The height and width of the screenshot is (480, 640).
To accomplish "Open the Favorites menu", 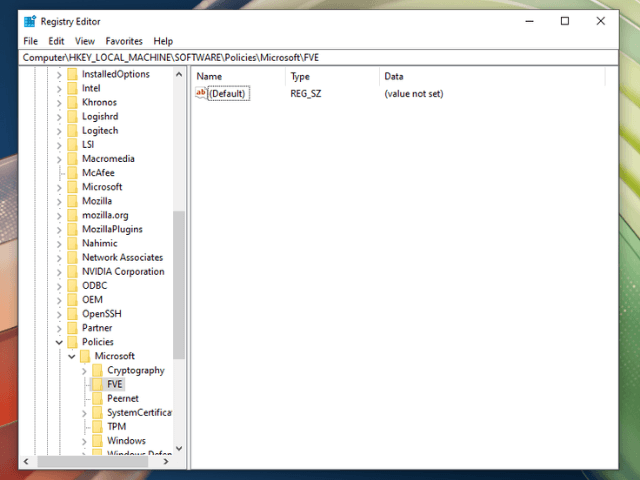I will click(124, 41).
